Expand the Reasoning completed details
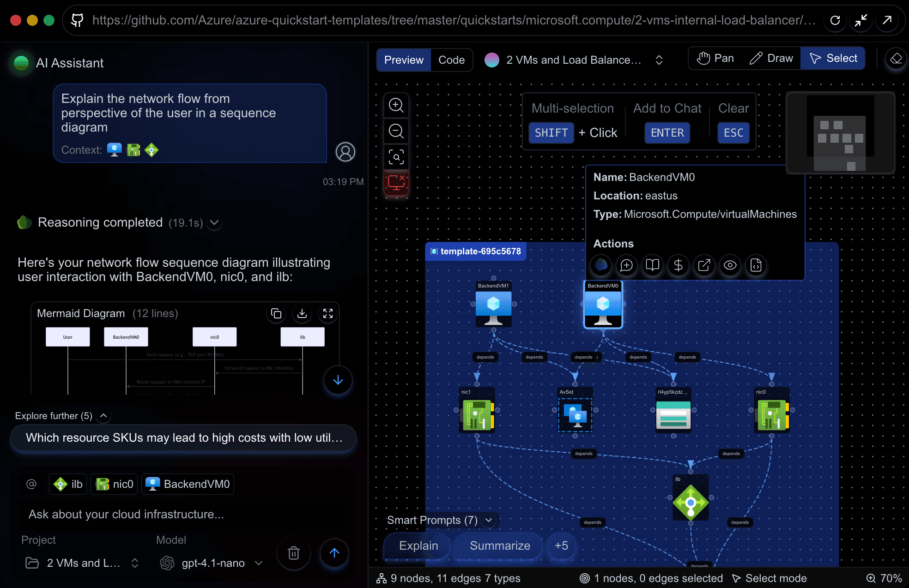The height and width of the screenshot is (588, 909). click(x=214, y=223)
